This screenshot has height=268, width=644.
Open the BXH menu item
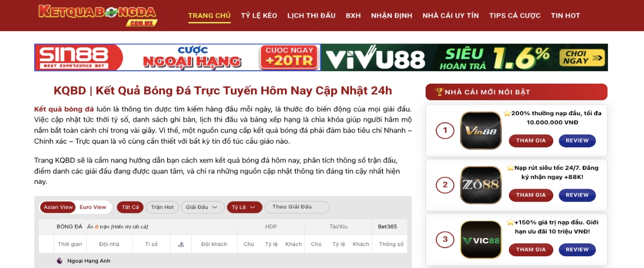coord(353,16)
